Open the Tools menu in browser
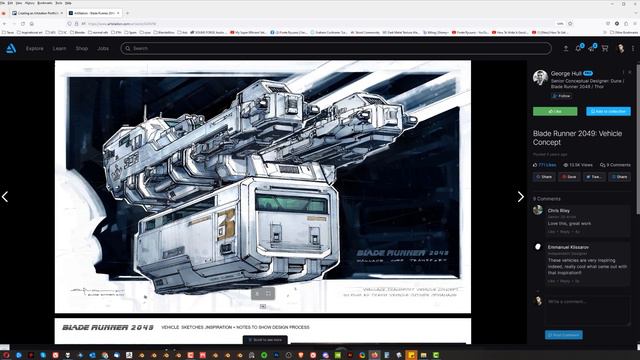This screenshot has height=360, width=640. point(59,3)
